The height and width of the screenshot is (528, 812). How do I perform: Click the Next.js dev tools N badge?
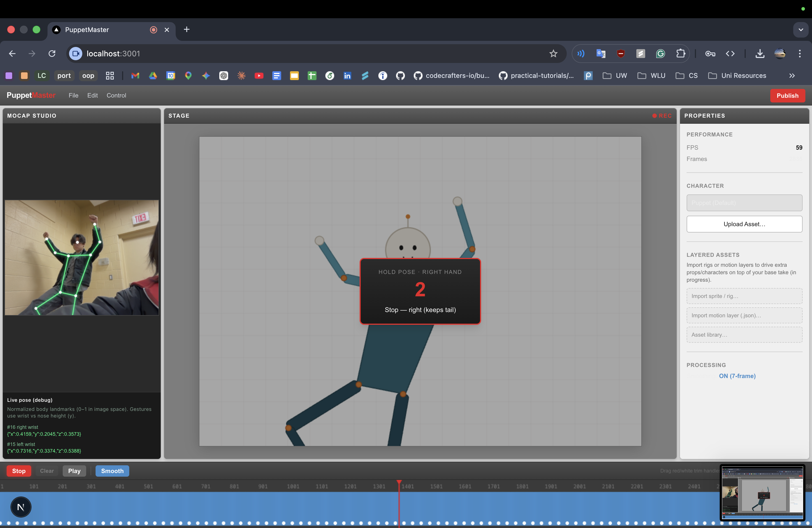(21, 507)
